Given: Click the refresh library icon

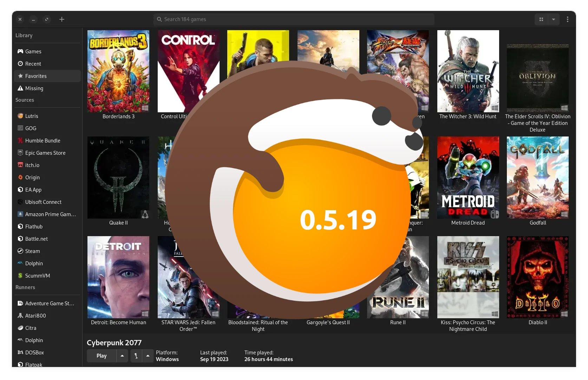Looking at the screenshot, I should point(47,19).
